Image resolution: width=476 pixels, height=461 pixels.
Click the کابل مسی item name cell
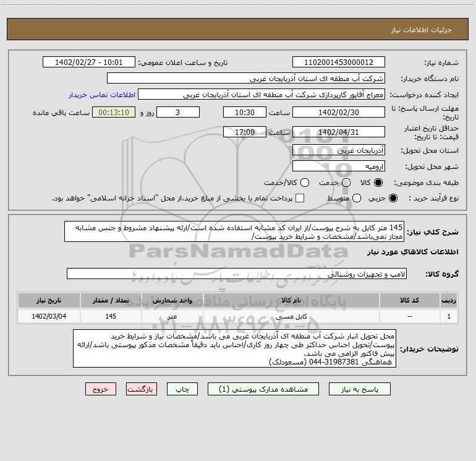point(291,316)
